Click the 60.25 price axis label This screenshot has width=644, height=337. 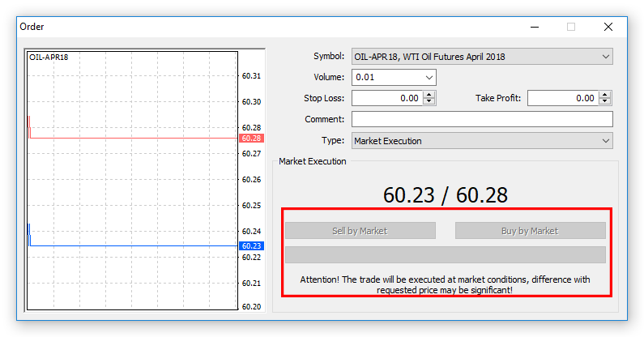coord(251,205)
